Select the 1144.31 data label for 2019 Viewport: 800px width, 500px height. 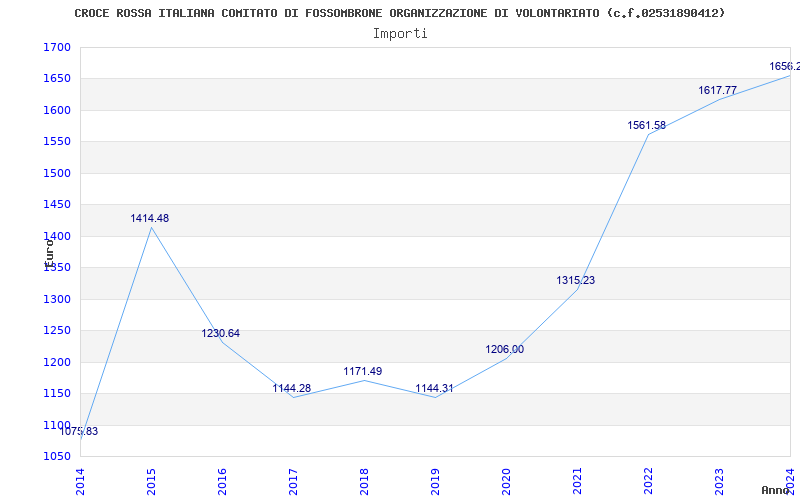pos(434,388)
